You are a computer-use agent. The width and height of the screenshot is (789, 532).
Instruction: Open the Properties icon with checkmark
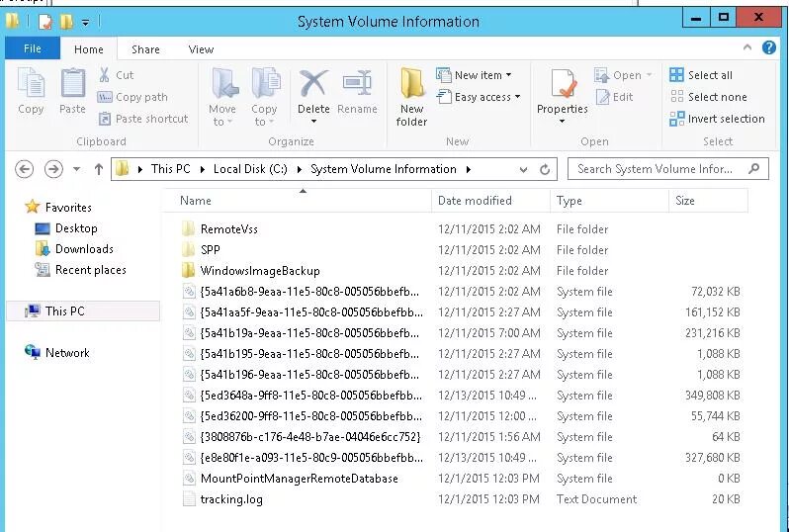pyautogui.click(x=563, y=83)
